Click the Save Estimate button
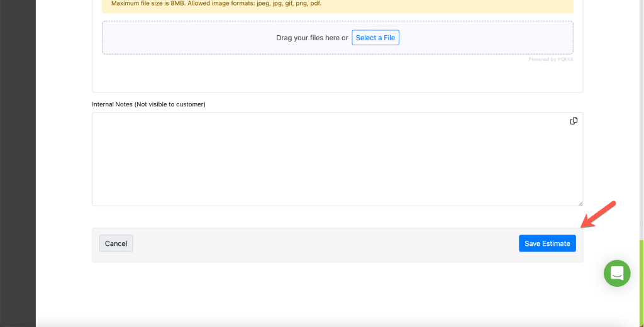 point(547,243)
